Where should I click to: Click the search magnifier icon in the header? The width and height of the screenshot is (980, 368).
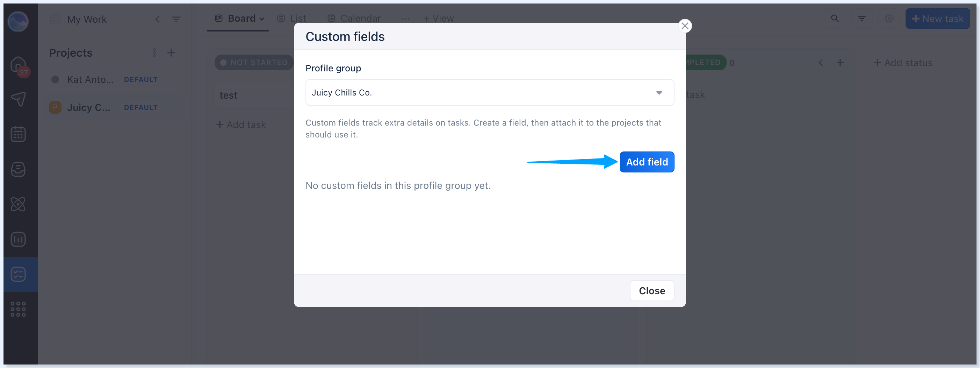(835, 18)
